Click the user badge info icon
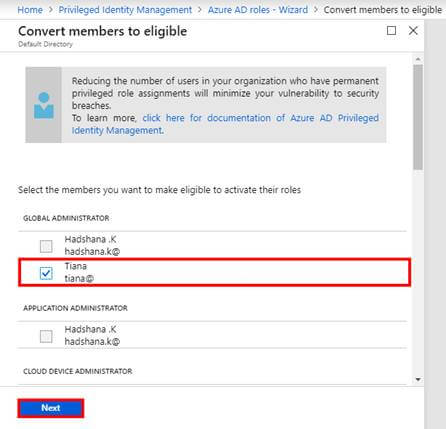Image resolution: width=446 pixels, height=429 pixels. pyautogui.click(x=44, y=105)
